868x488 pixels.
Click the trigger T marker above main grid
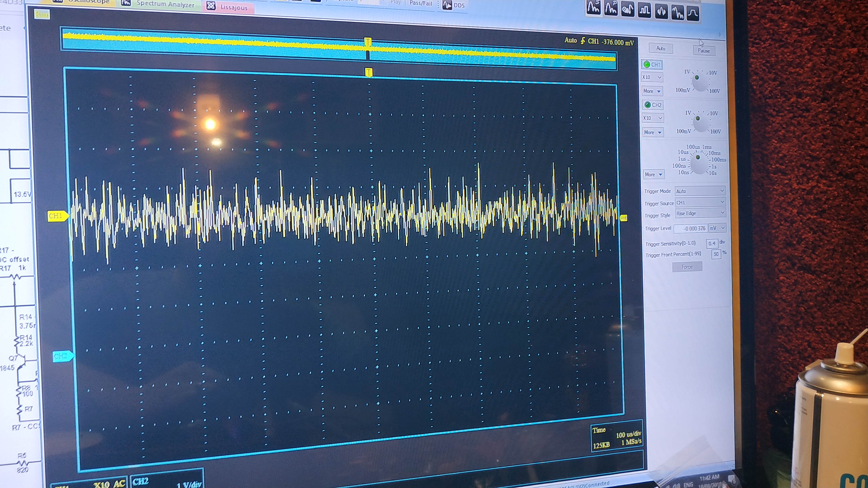tap(369, 72)
